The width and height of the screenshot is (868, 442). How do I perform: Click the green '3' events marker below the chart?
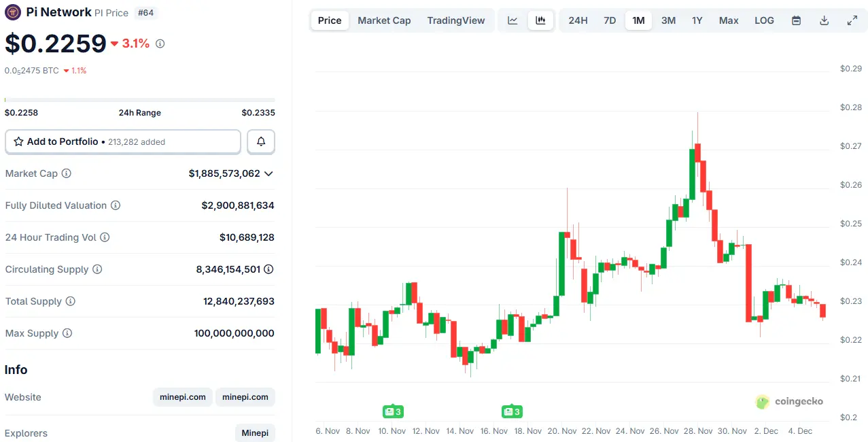[392, 411]
